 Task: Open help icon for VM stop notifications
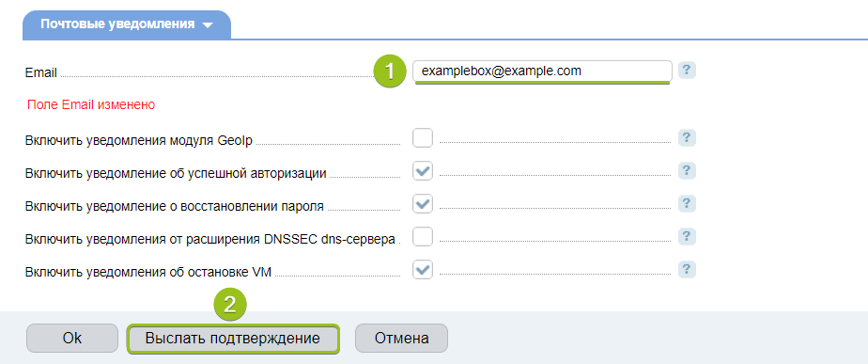[x=687, y=269]
